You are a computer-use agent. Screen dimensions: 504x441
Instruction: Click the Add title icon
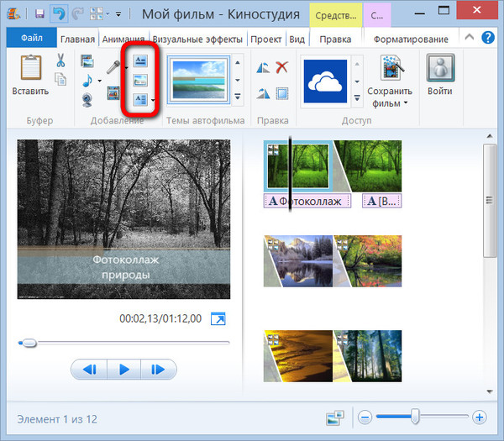coord(140,60)
